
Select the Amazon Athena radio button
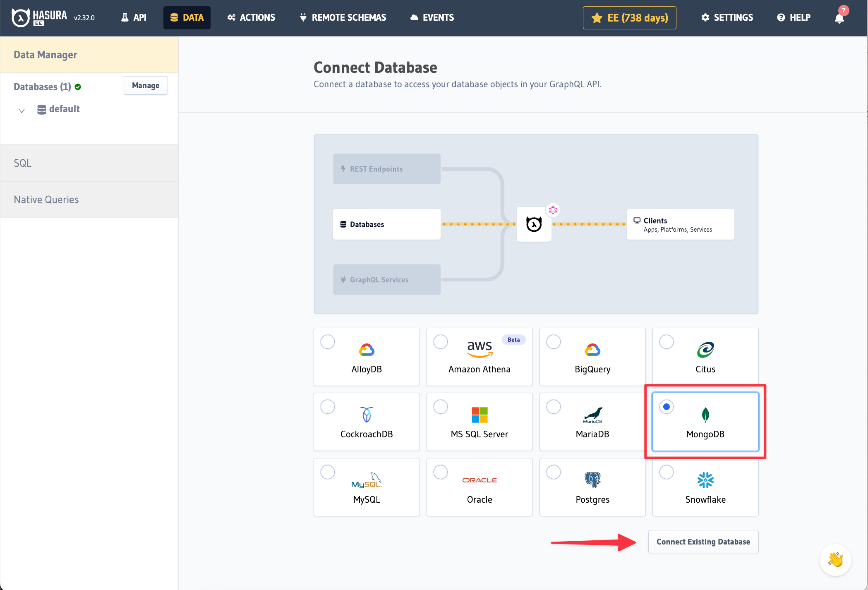tap(441, 342)
